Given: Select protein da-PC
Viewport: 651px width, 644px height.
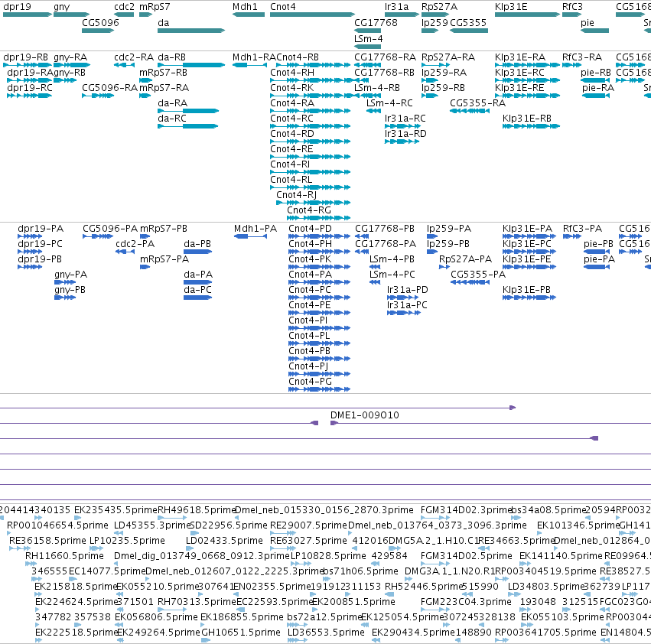Looking at the screenshot, I should tap(197, 298).
